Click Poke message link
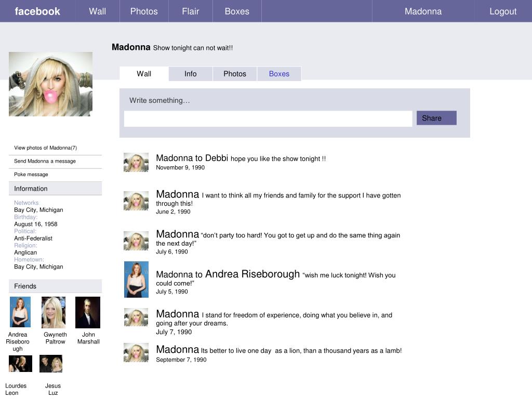This screenshot has width=532, height=399. click(x=31, y=175)
